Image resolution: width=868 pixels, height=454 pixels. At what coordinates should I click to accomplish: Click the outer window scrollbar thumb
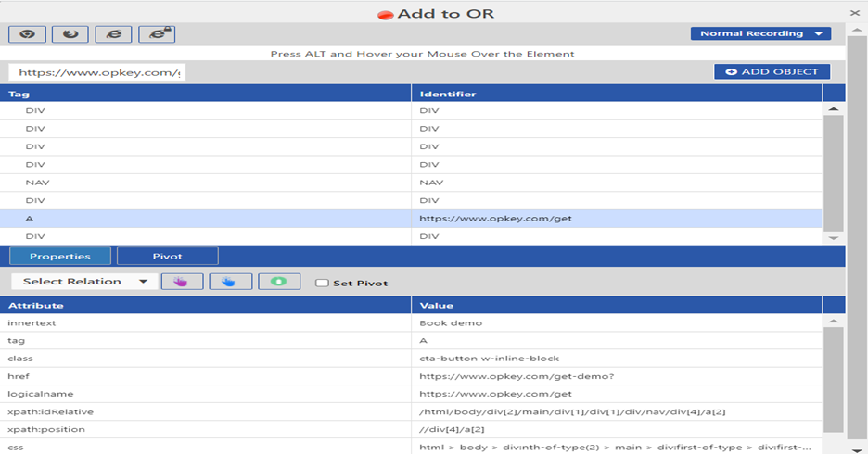click(857, 239)
